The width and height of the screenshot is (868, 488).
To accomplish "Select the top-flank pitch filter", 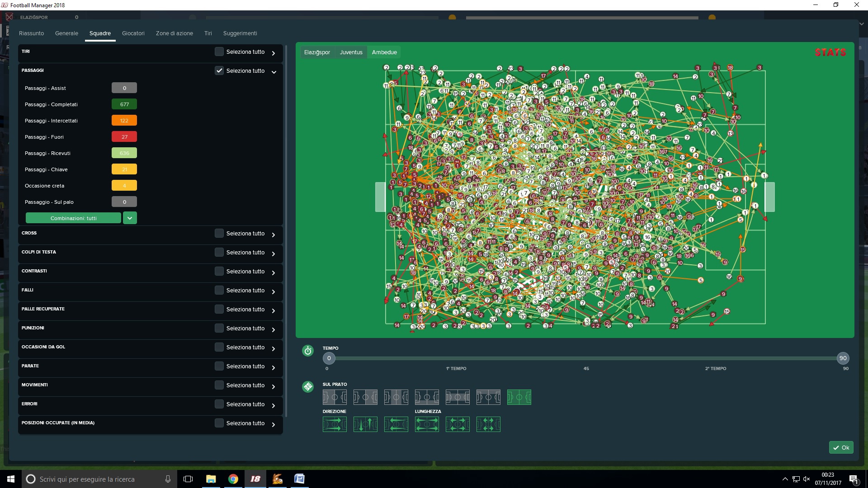I will click(x=488, y=397).
